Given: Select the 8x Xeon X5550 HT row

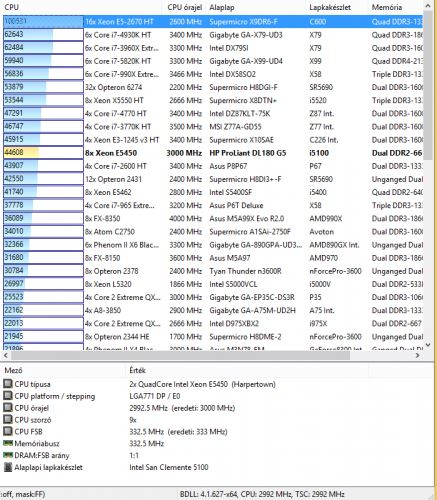Looking at the screenshot, I should click(213, 100).
